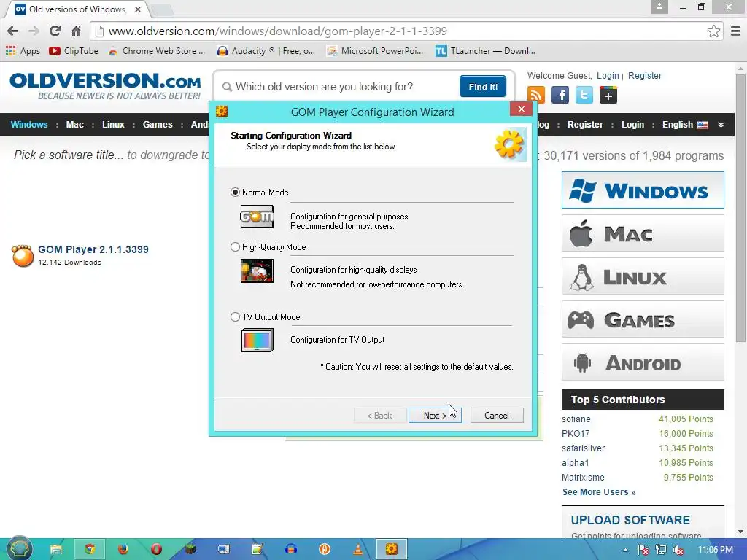The image size is (747, 560).
Task: Open the Chrome hamburger menu
Action: point(735,31)
